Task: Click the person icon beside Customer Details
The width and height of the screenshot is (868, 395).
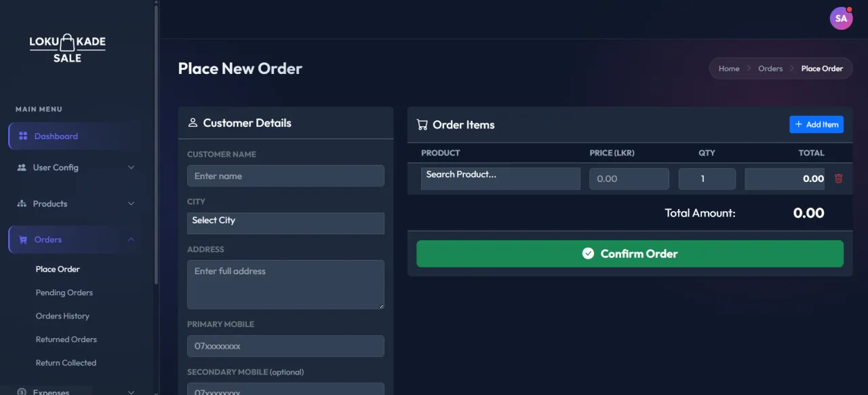Action: click(x=192, y=123)
